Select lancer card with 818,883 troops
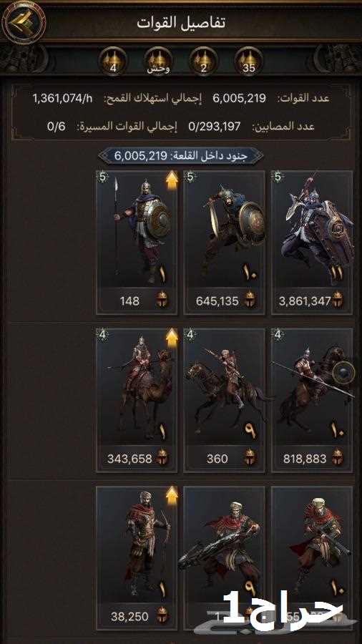The image size is (362, 644). coord(312,401)
